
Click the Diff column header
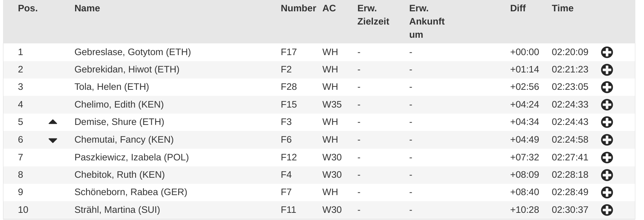coord(518,8)
